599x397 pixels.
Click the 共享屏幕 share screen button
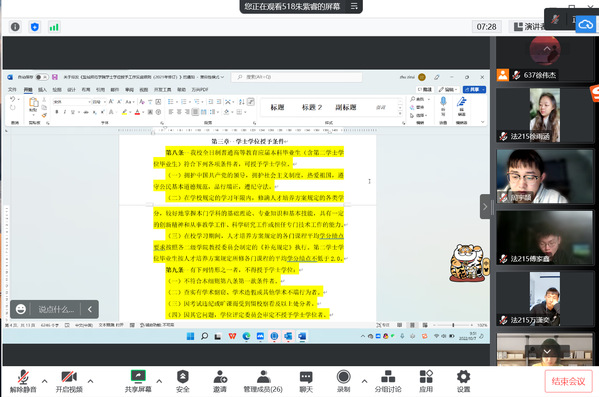tap(138, 381)
